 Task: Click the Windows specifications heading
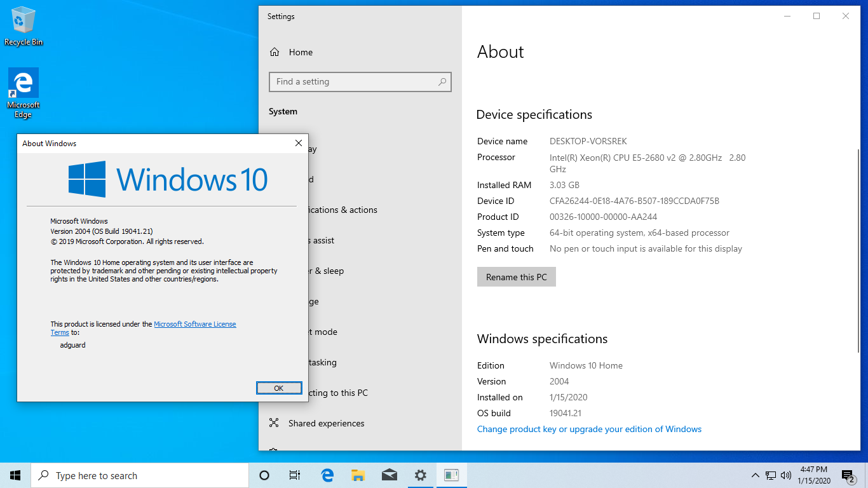tap(543, 339)
